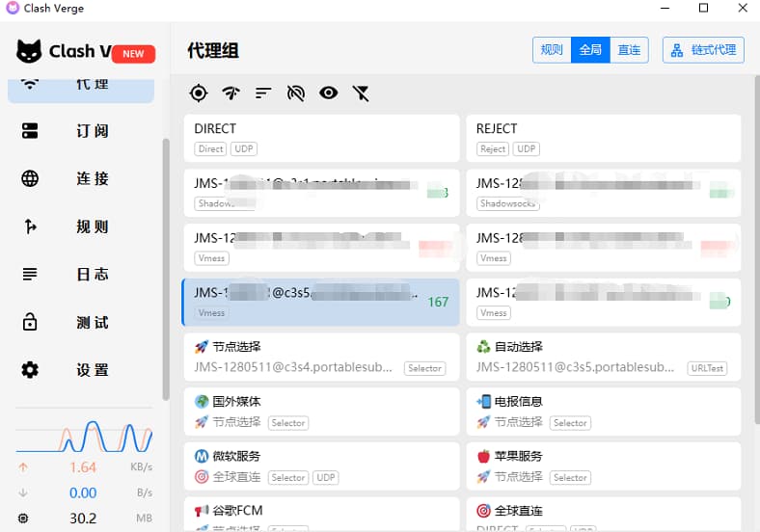Open the 连接 connections page
760x532 pixels.
[x=81, y=178]
